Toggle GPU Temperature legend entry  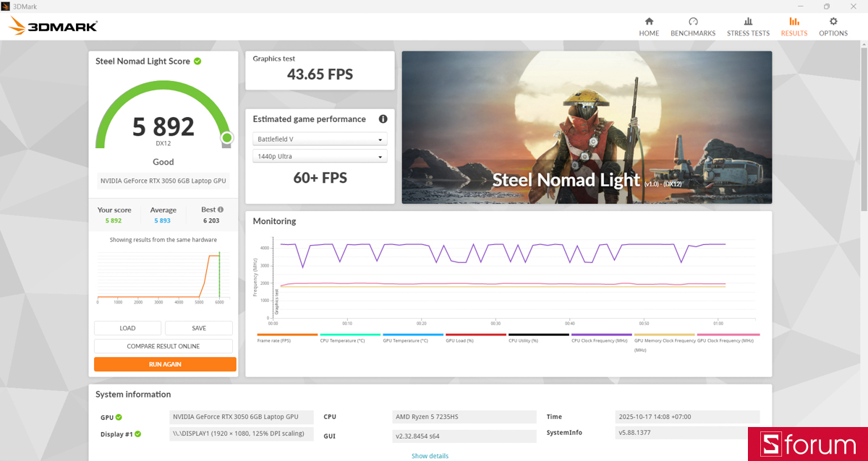[413, 337]
